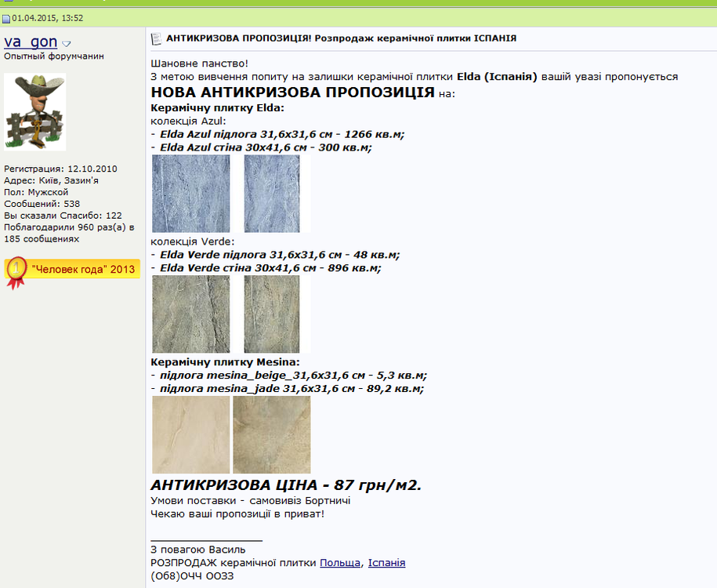Click the phone number in the signature

191,576
